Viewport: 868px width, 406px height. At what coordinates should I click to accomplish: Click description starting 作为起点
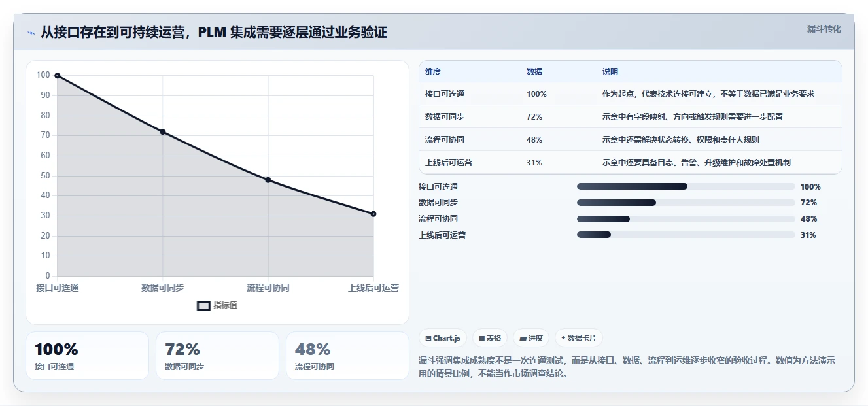point(708,94)
